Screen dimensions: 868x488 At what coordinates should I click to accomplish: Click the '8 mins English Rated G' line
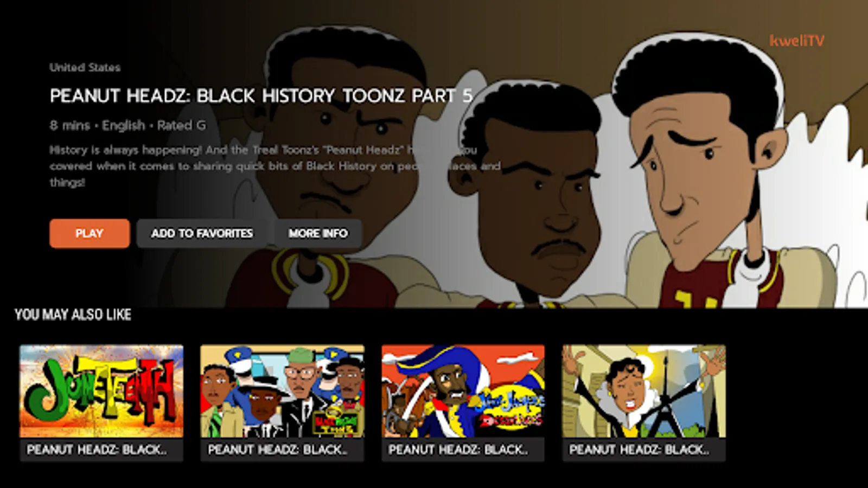127,125
